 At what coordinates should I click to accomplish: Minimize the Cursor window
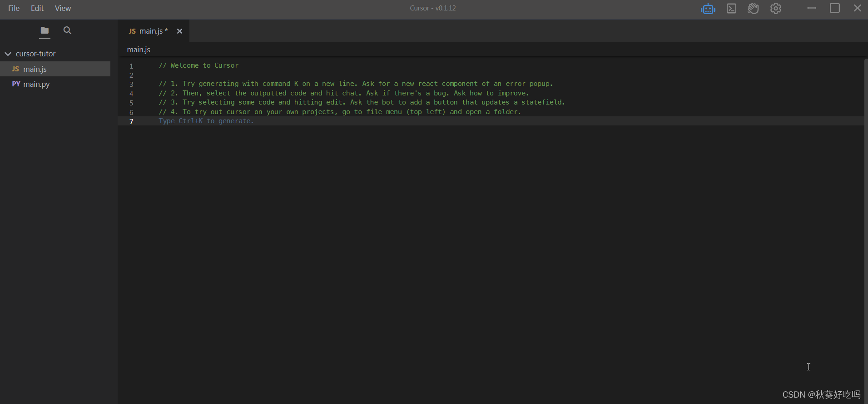812,8
